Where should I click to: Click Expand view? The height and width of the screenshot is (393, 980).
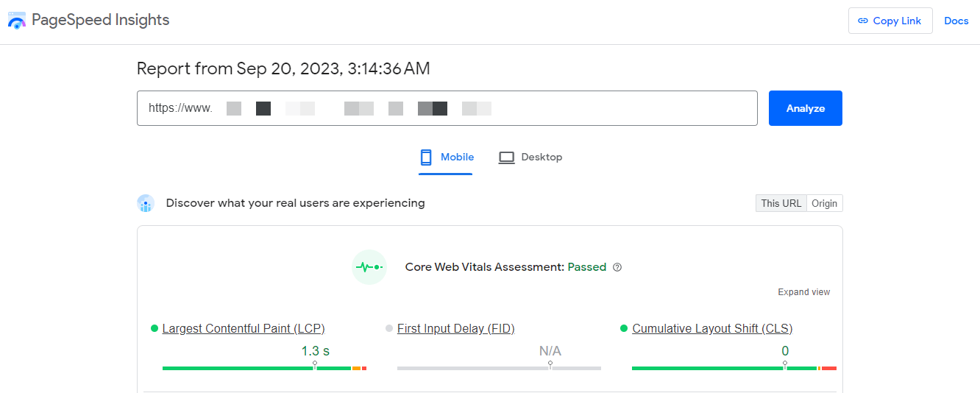(804, 292)
